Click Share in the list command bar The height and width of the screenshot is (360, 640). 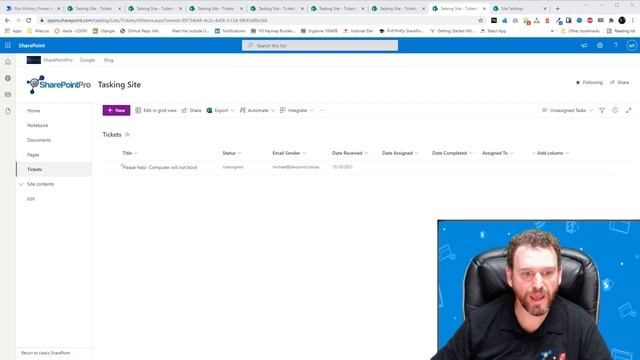pos(191,110)
